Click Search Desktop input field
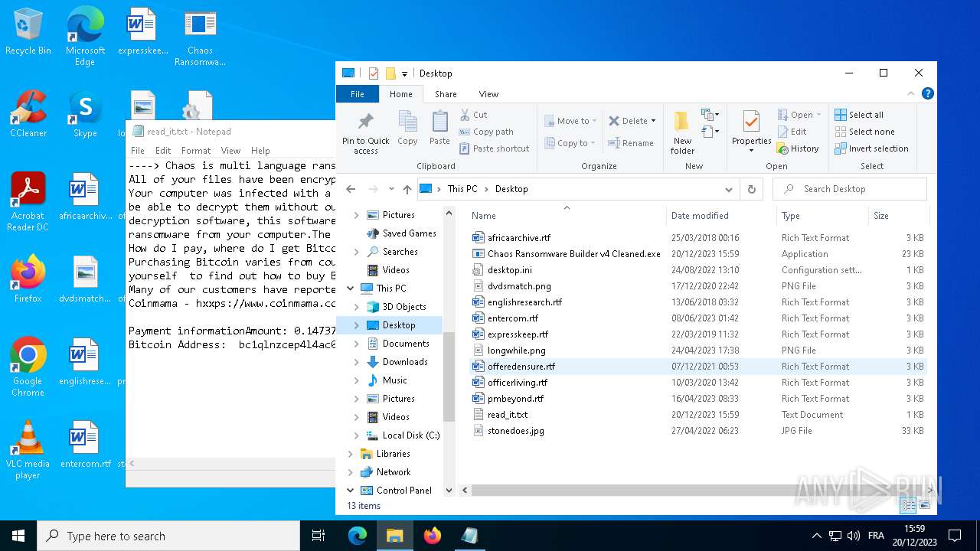This screenshot has height=551, width=980. pos(850,189)
